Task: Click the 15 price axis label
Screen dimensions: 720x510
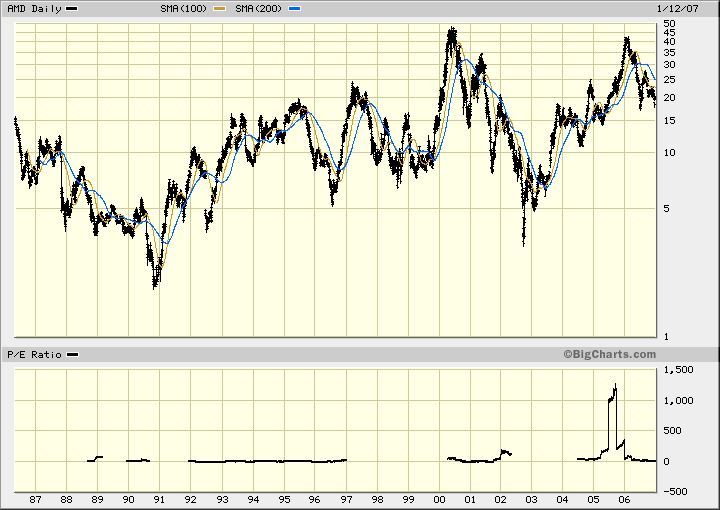Action: [669, 121]
